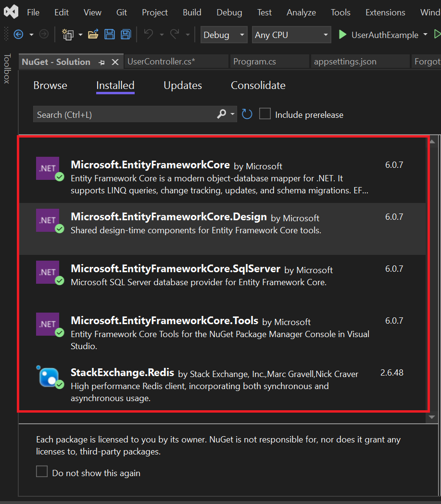Image resolution: width=441 pixels, height=504 pixels.
Task: Open the Any CPU platform dropdown
Action: pos(291,35)
